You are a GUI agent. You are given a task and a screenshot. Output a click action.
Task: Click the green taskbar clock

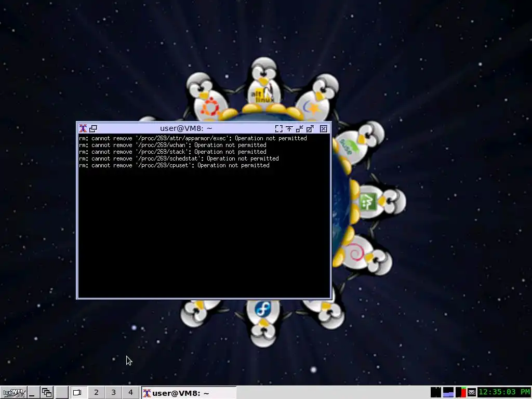tap(504, 392)
